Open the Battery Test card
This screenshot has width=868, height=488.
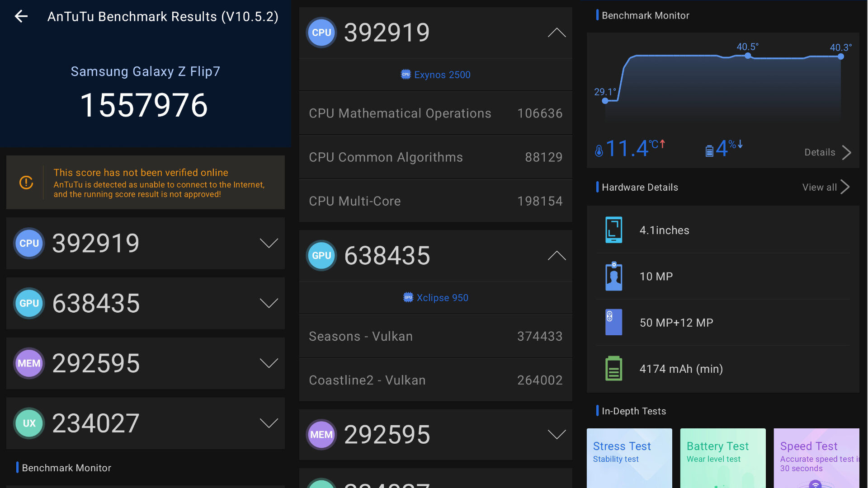click(x=723, y=458)
